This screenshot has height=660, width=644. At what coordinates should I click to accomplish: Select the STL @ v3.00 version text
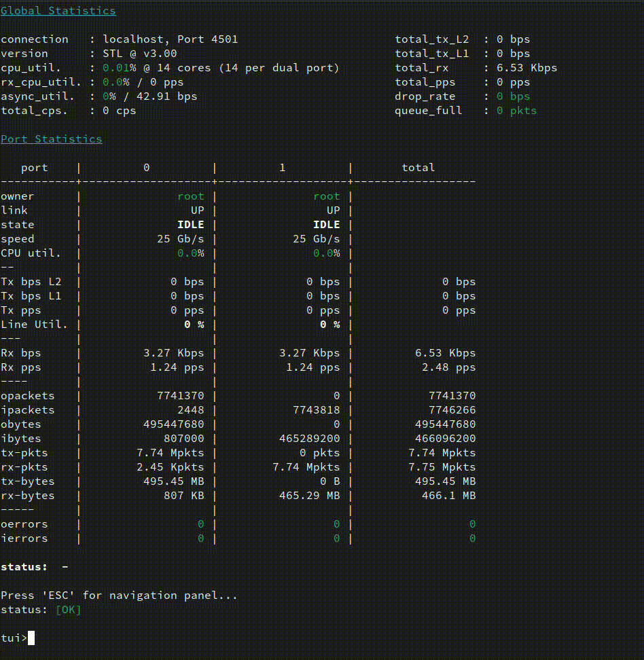click(139, 54)
